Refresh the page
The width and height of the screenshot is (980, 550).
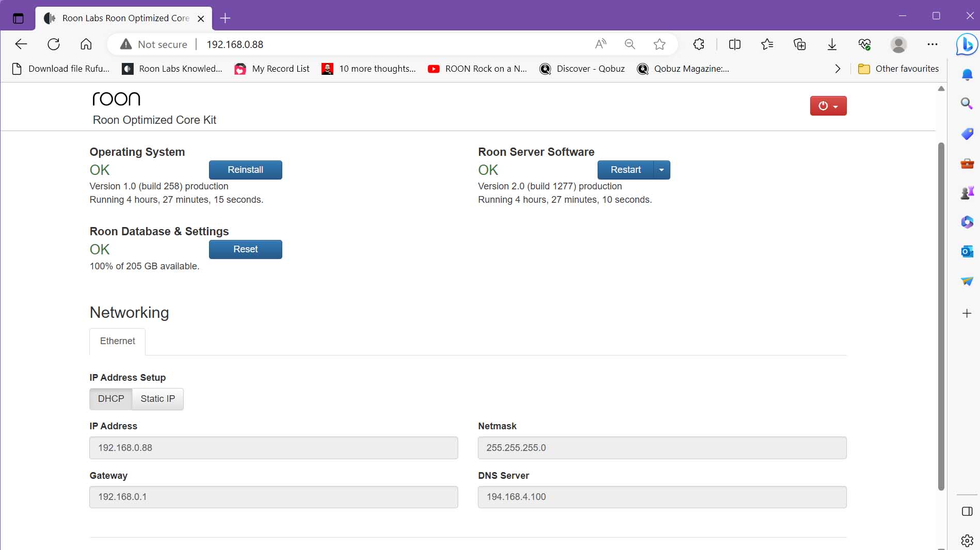click(54, 44)
